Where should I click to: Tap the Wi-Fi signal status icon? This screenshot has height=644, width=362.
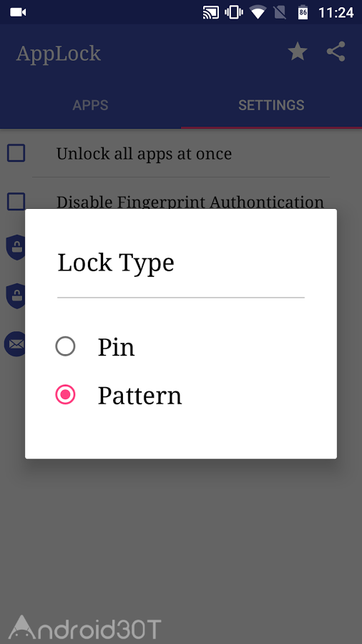[258, 13]
